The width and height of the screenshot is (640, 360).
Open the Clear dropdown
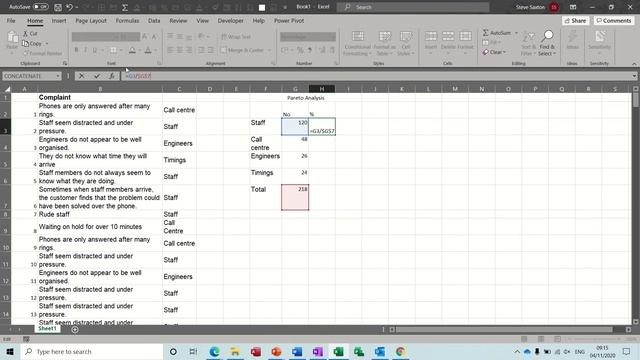(x=494, y=52)
